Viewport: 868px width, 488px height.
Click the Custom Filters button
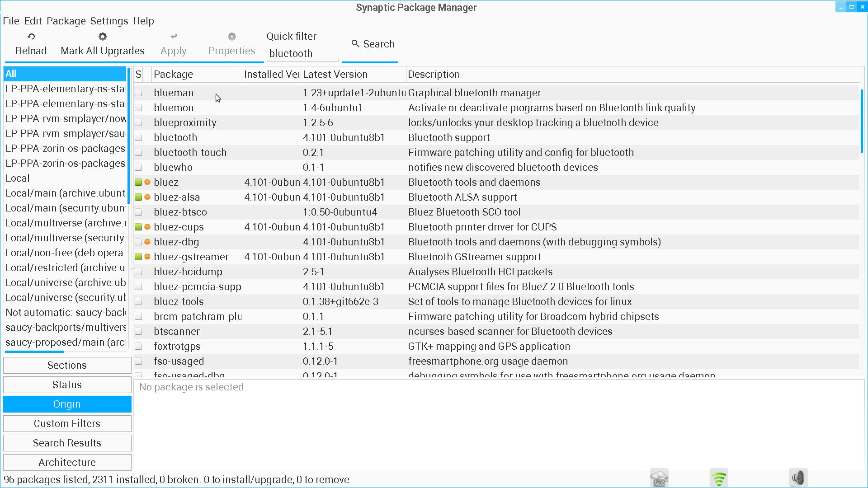67,423
